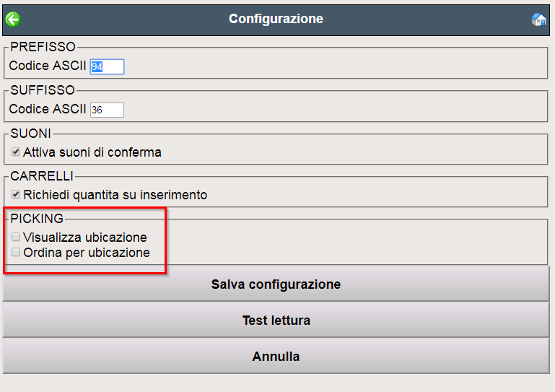555x392 pixels.
Task: Click the SUONI section legend
Action: point(31,134)
